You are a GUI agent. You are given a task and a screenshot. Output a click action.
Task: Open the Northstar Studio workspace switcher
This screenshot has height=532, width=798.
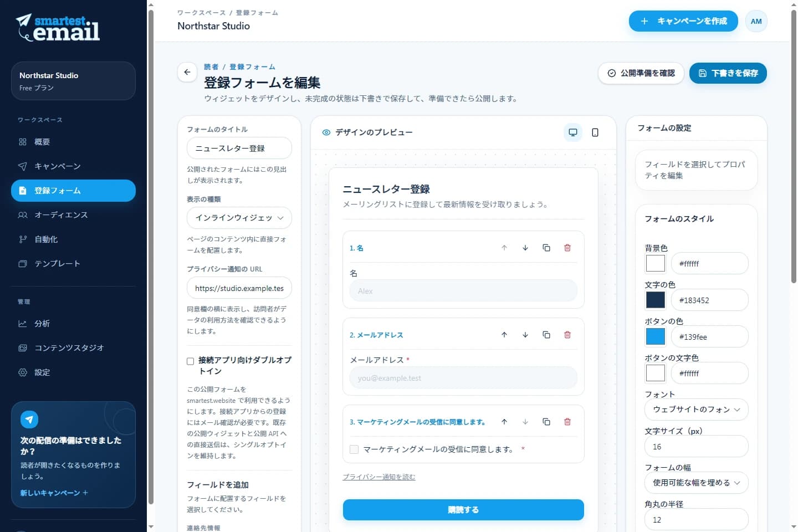click(x=73, y=81)
